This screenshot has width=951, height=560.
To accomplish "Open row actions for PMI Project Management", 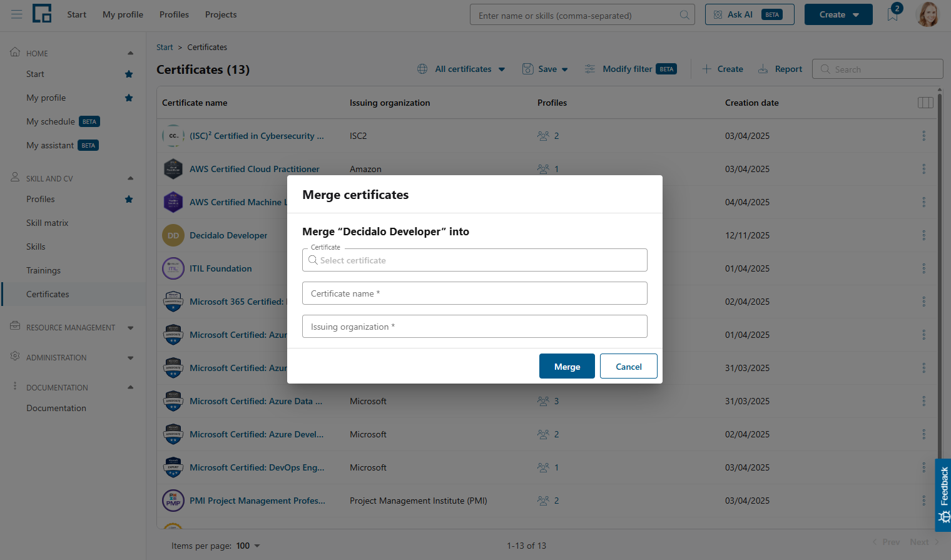I will [x=923, y=501].
